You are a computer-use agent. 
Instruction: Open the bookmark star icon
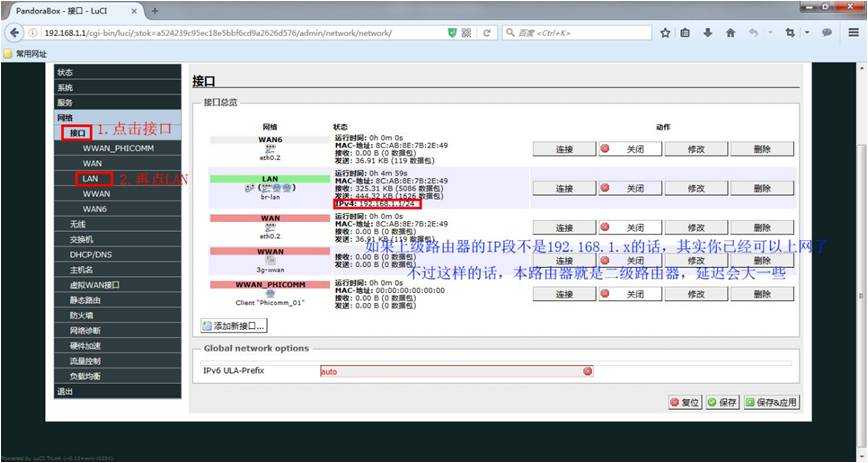click(x=665, y=33)
